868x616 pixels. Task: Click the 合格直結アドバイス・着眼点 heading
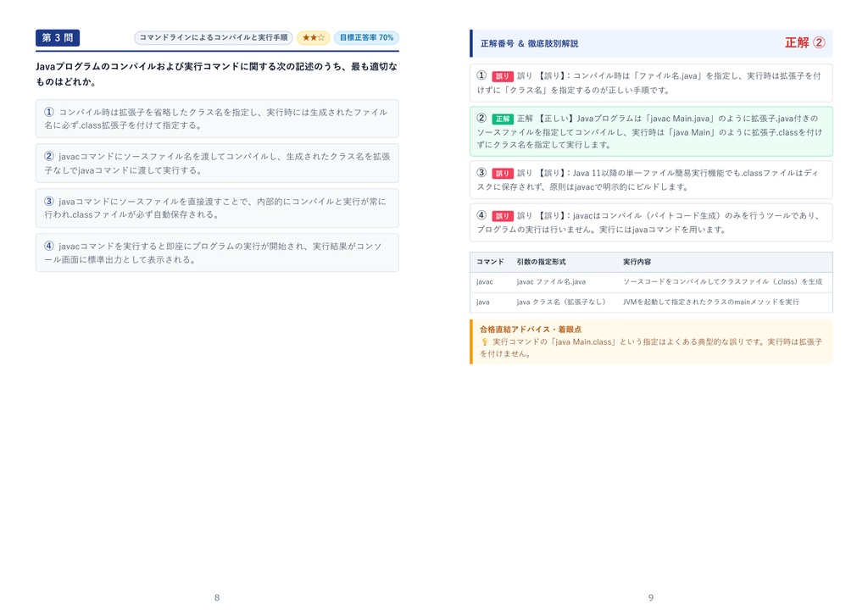pos(531,330)
